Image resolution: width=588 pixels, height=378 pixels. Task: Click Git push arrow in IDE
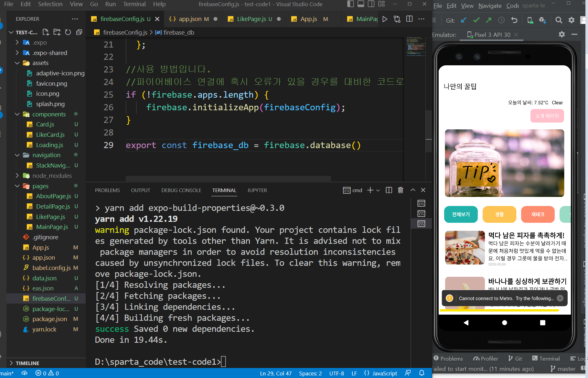coord(489,20)
